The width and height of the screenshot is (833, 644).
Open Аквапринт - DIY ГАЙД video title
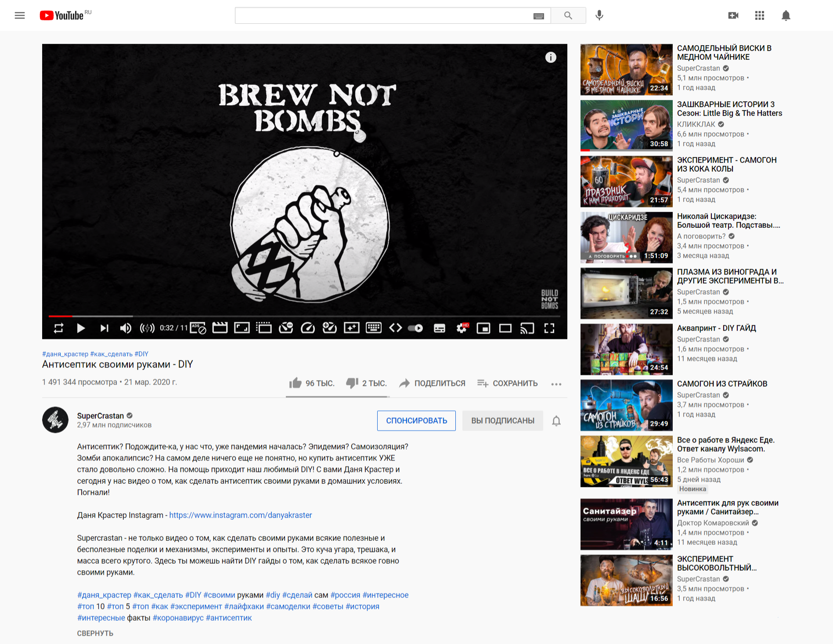716,328
